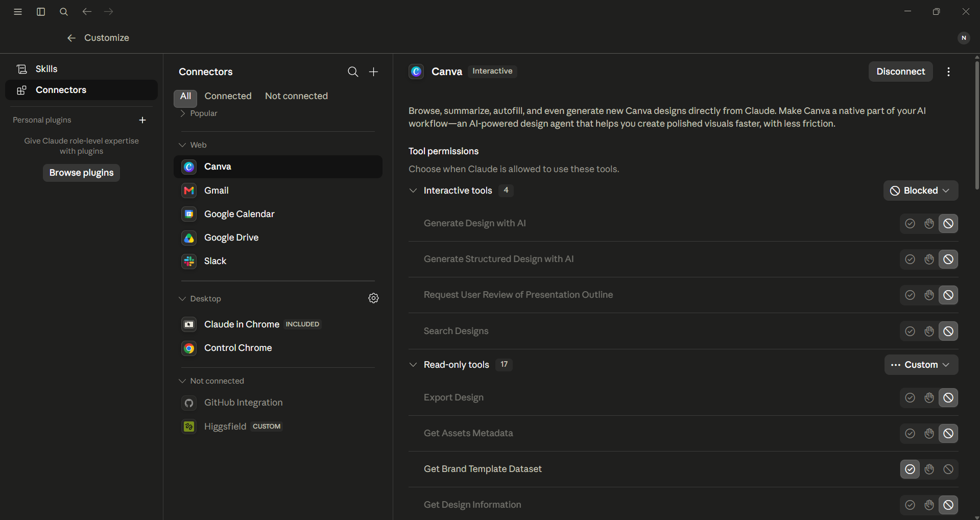Set Get Brand Template Dataset to blocked
The width and height of the screenshot is (980, 520).
pyautogui.click(x=948, y=469)
